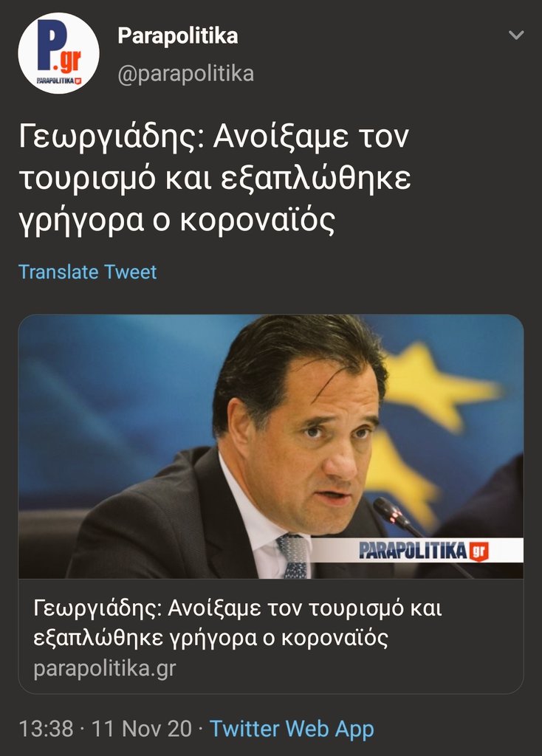The height and width of the screenshot is (756, 542).
Task: Click the link card headline text
Action: 238,623
